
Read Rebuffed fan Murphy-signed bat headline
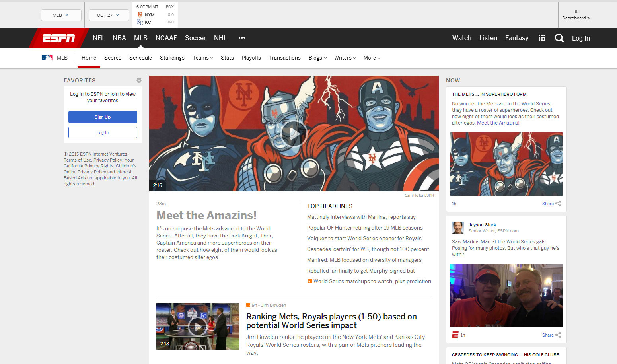pyautogui.click(x=361, y=271)
